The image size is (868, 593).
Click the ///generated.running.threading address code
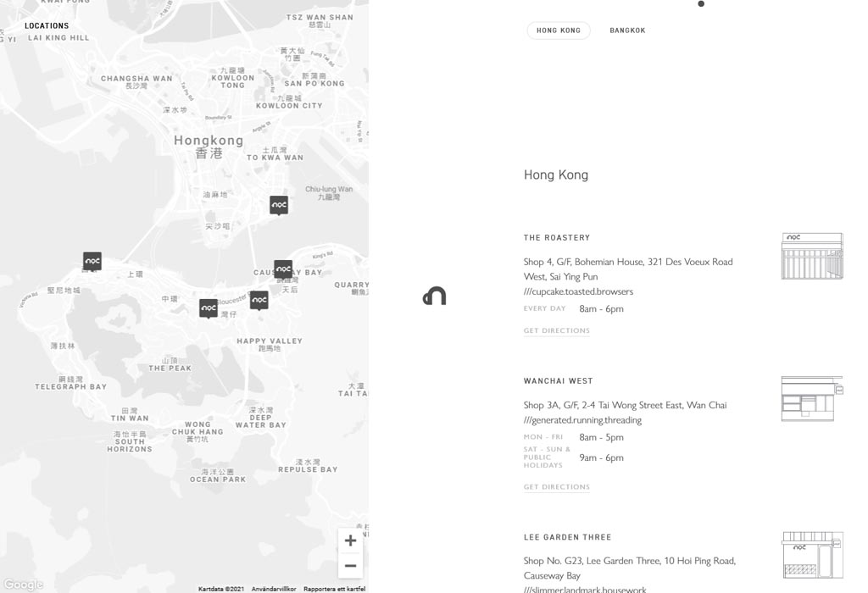(x=583, y=420)
